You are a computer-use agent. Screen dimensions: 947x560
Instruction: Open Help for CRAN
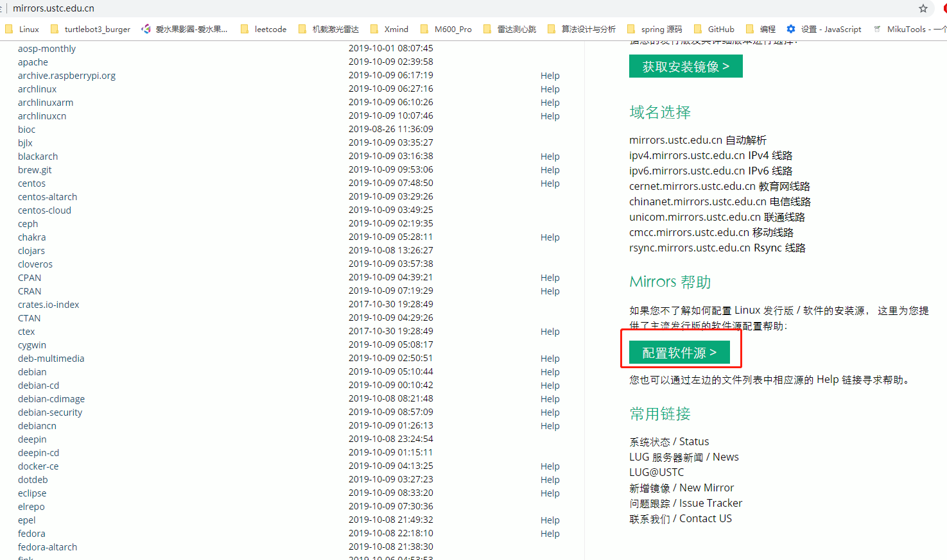click(x=550, y=291)
